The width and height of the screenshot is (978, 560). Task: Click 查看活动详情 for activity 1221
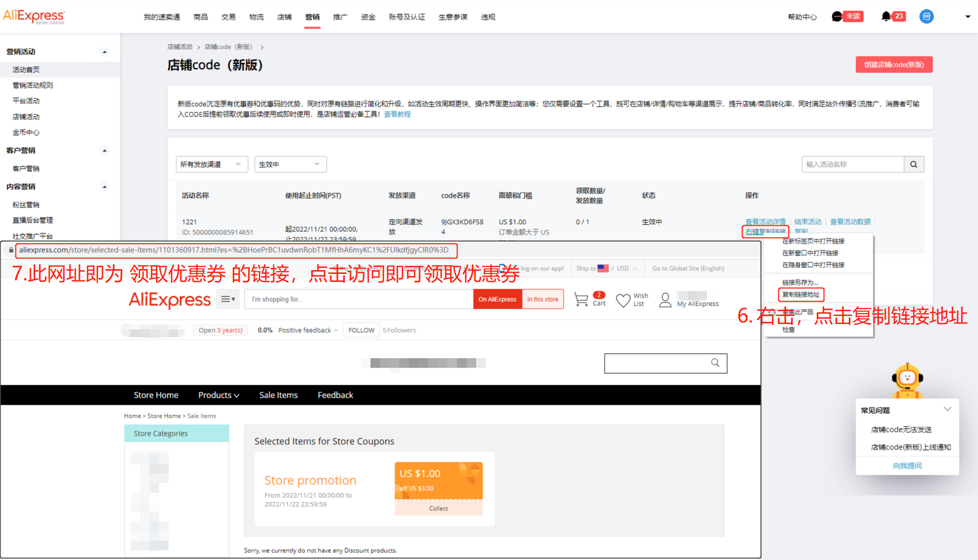click(766, 222)
